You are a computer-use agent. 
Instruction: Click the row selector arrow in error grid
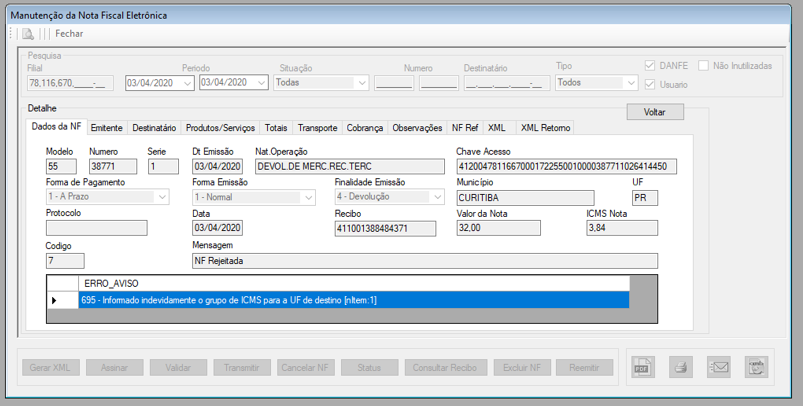pyautogui.click(x=62, y=300)
